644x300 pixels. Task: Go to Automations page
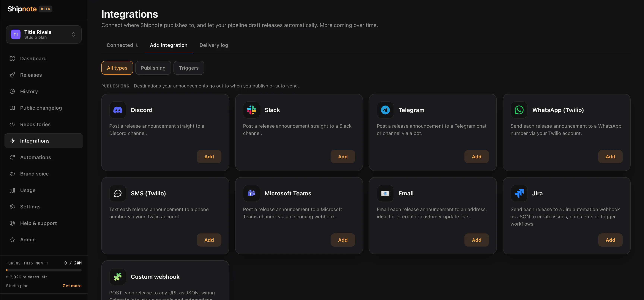coord(44,157)
